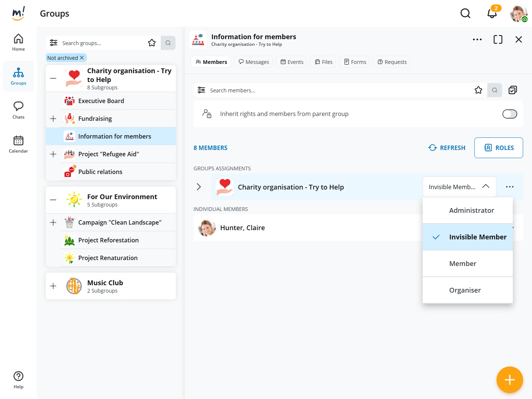Click the Search members input field
The image size is (532, 399).
(332, 90)
